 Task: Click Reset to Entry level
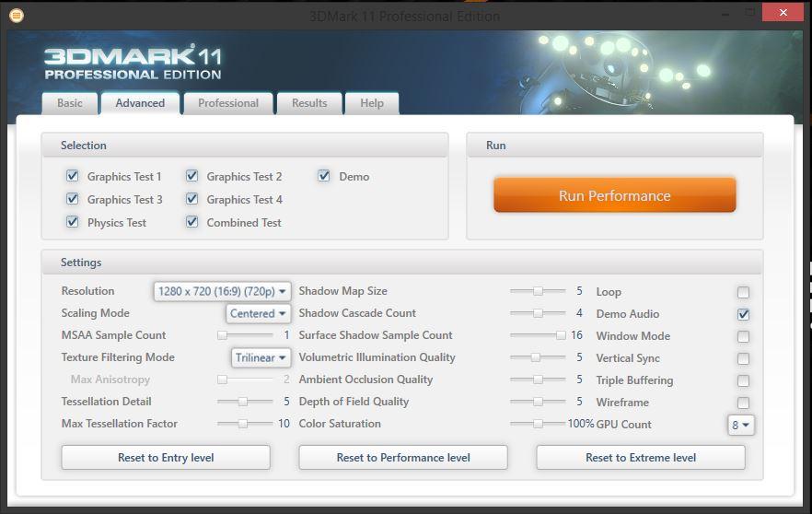166,458
